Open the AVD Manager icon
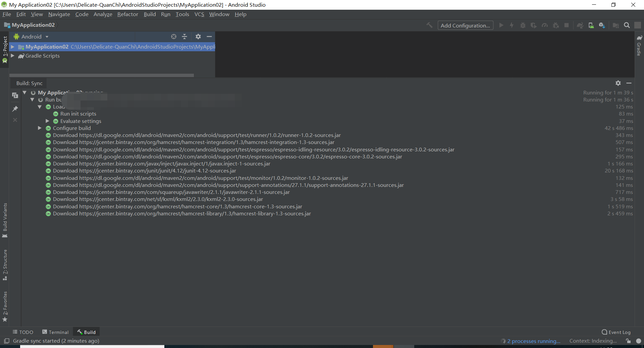 (x=591, y=25)
